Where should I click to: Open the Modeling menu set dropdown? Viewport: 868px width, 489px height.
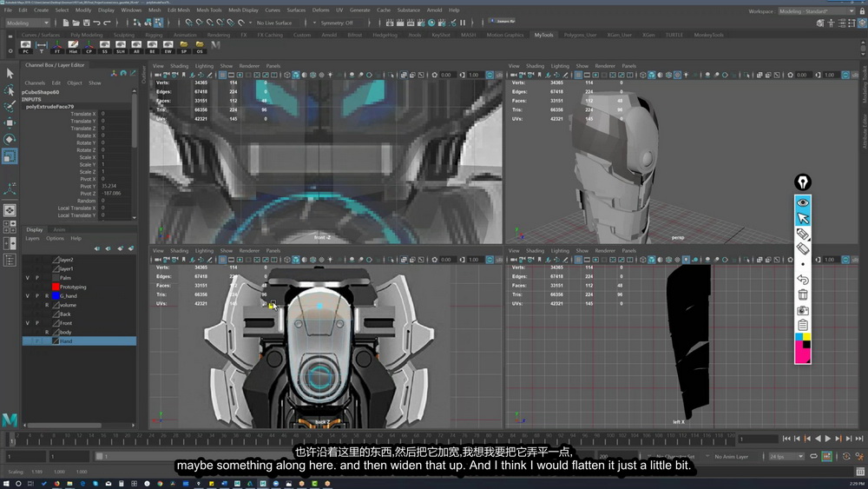coord(27,23)
